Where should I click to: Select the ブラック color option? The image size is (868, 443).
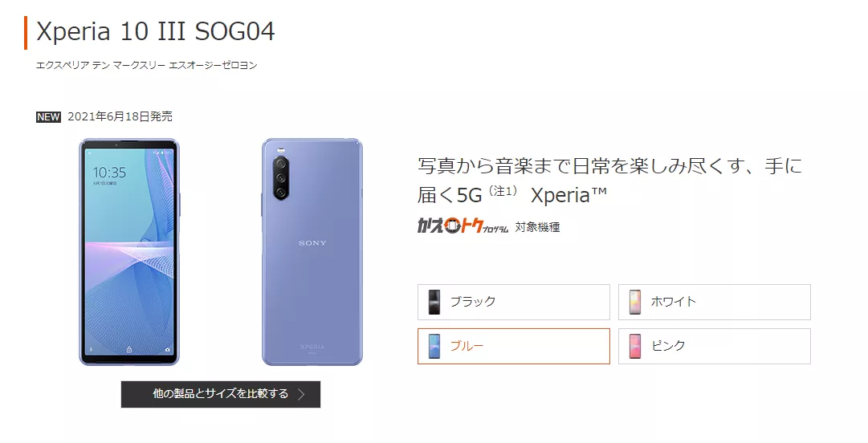(514, 302)
